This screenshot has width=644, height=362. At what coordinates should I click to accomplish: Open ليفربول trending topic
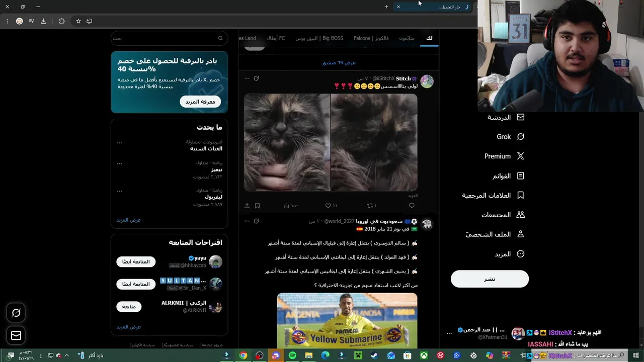click(x=206, y=197)
